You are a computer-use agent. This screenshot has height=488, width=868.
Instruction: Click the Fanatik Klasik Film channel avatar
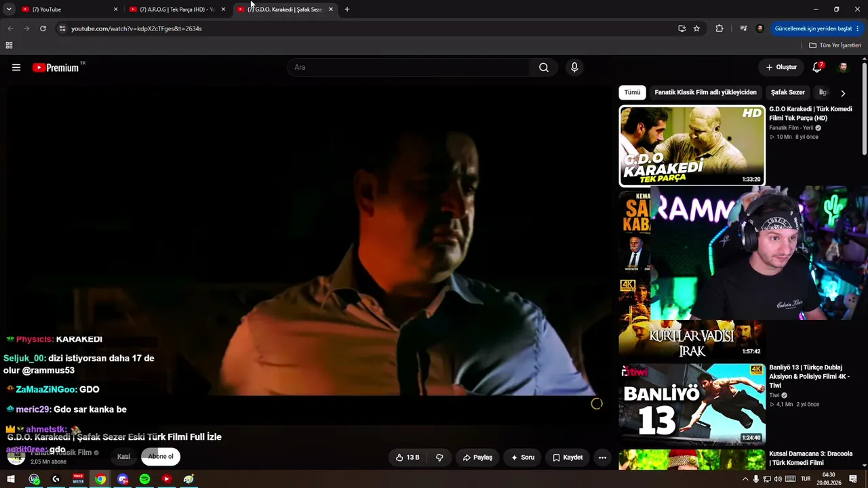point(16,456)
